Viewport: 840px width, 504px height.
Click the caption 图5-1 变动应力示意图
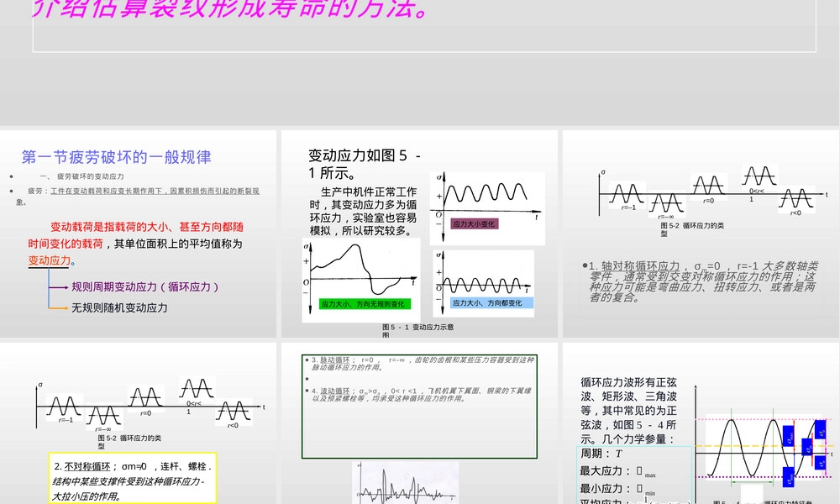[417, 330]
